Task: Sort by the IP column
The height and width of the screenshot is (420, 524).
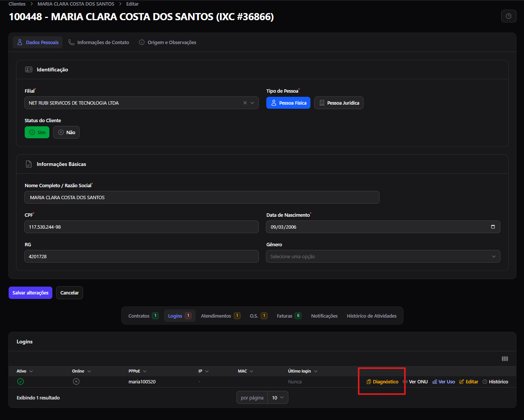Action: [x=203, y=371]
